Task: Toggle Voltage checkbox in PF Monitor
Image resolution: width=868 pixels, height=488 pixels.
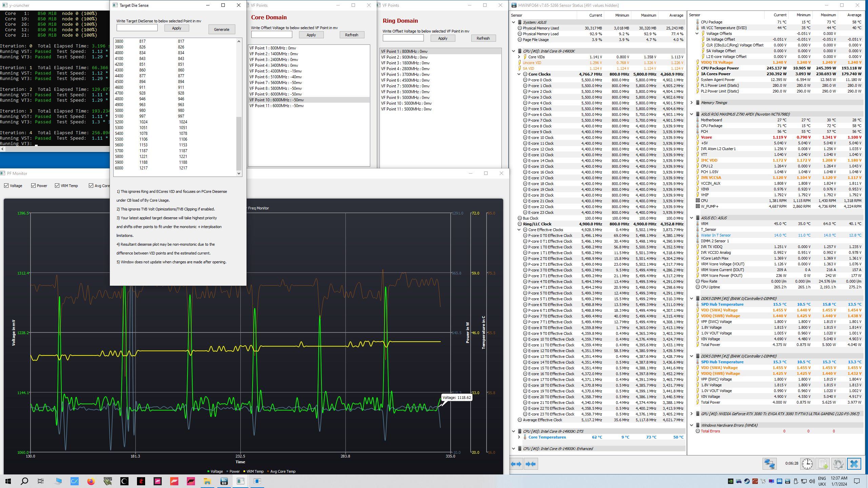Action: coord(6,186)
